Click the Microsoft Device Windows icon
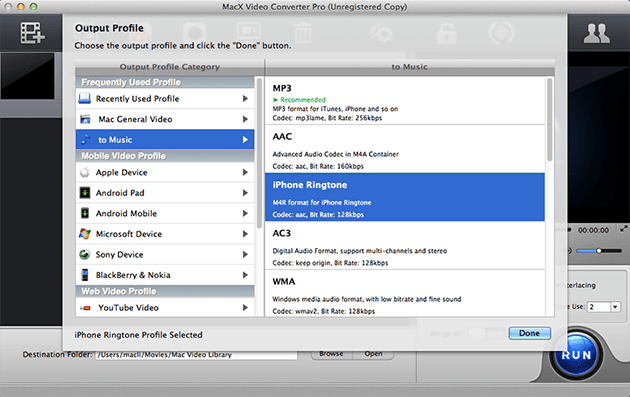The image size is (630, 397). pos(85,234)
